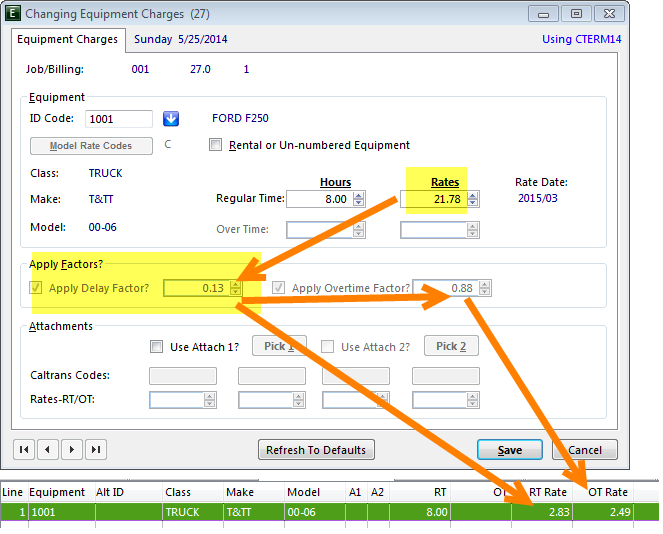Enable Use Attach 1 checkbox

pos(156,347)
